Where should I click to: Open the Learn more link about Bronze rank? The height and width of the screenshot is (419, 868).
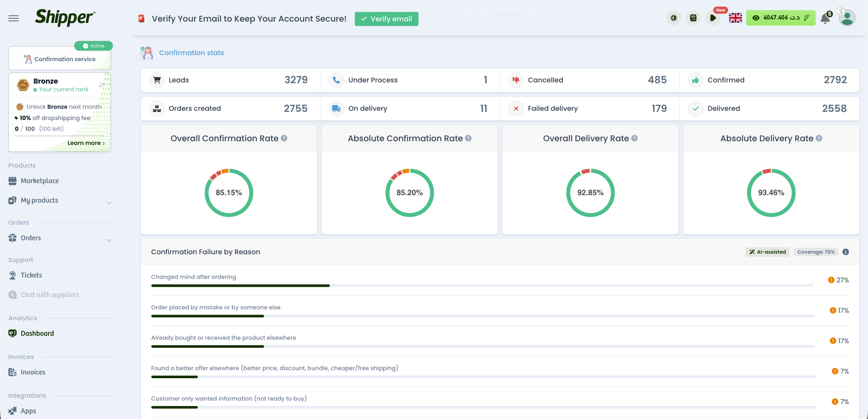coord(86,143)
